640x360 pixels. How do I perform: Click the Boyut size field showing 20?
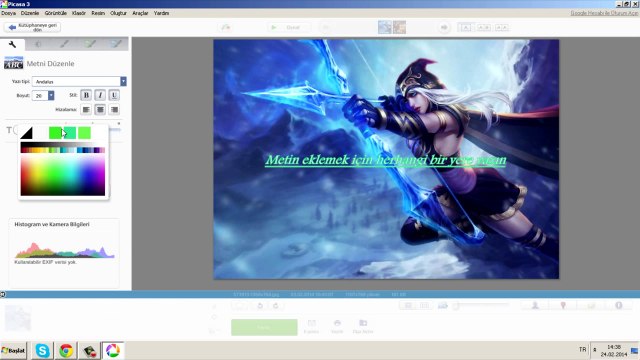[x=40, y=96]
